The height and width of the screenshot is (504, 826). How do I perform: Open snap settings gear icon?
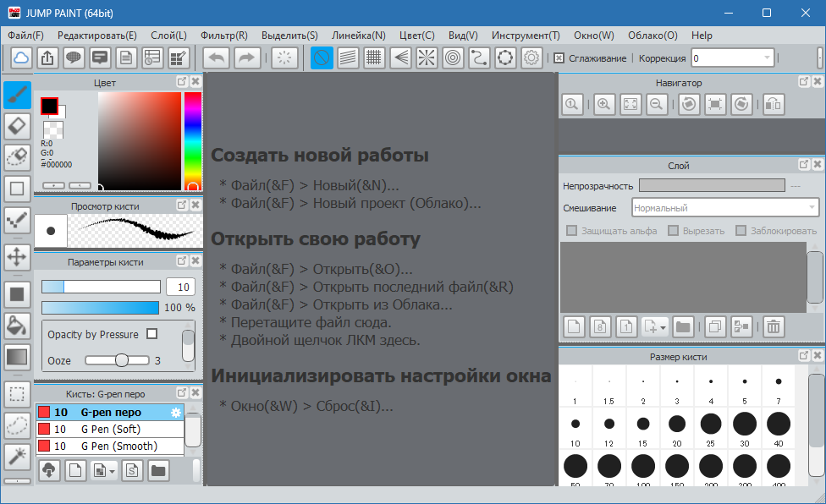[x=531, y=58]
